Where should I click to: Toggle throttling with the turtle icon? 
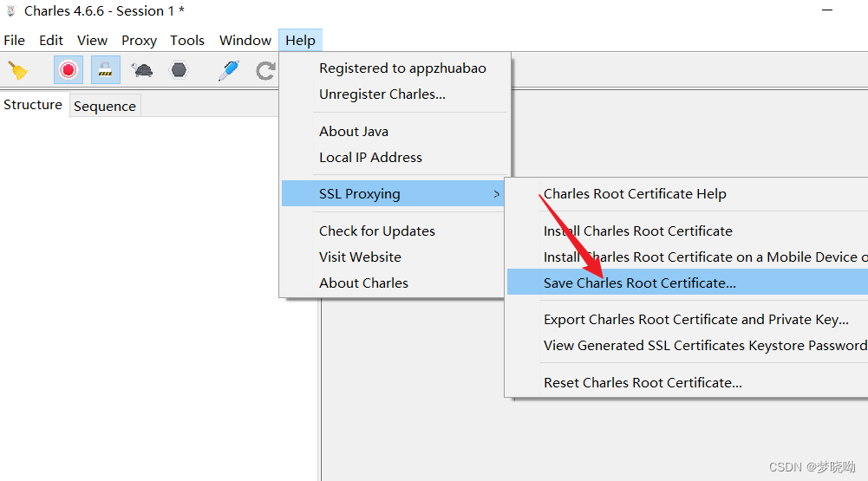click(142, 69)
